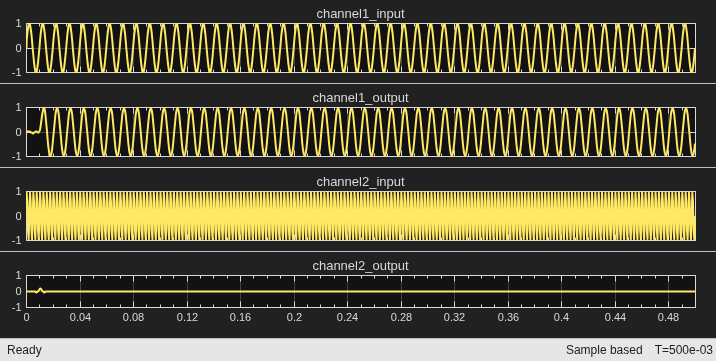716x361 pixels.
Task: Click the startup transient bump in channel2_output
Action: (40, 290)
